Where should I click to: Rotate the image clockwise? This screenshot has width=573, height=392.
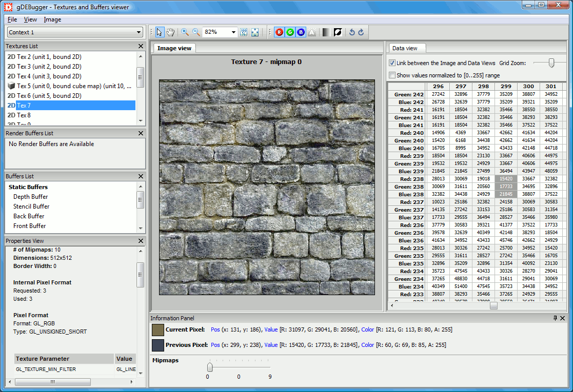pos(361,32)
